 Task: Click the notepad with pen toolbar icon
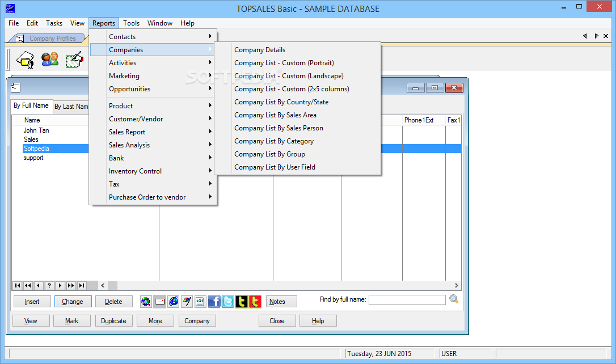click(74, 60)
